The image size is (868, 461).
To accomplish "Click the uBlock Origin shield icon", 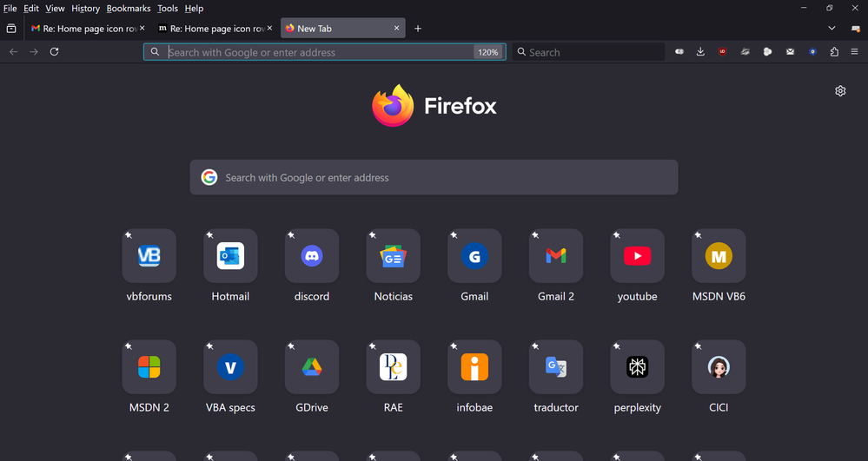I will coord(722,51).
